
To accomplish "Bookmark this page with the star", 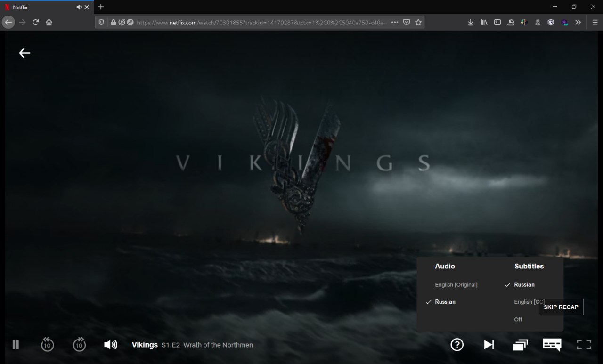I will (418, 22).
